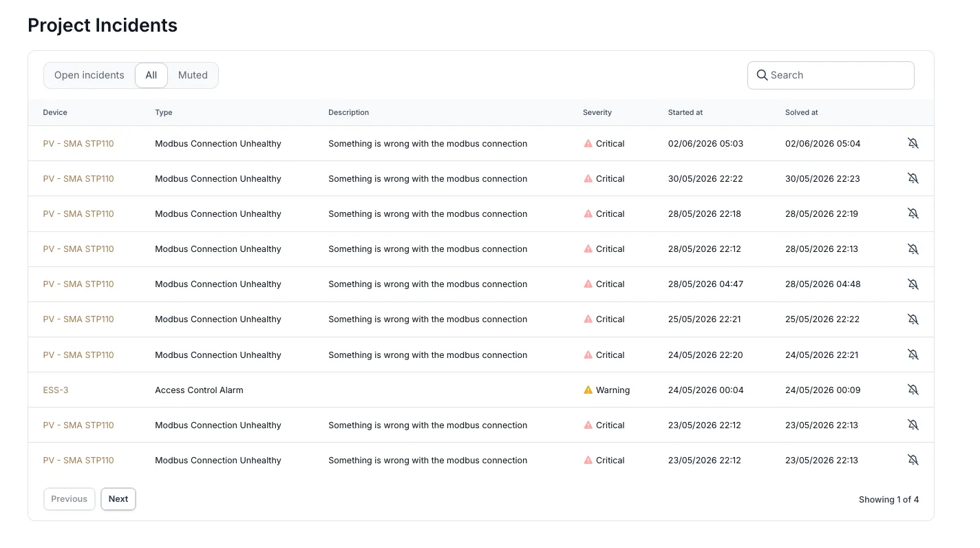
Task: Click the description text in 30/05/2026 22:22 row
Action: tap(427, 178)
